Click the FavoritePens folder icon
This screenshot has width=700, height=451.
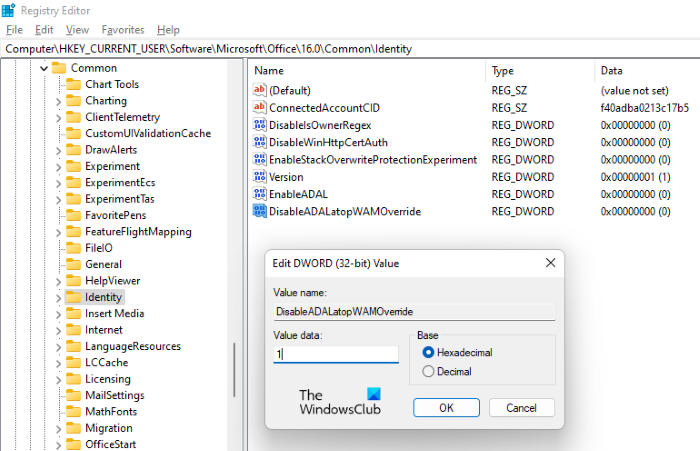[x=73, y=215]
